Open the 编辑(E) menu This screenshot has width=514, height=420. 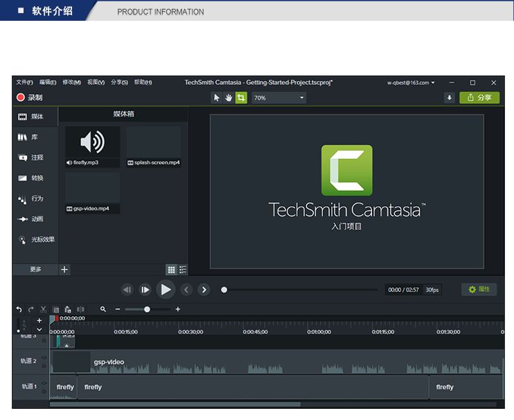tap(48, 82)
